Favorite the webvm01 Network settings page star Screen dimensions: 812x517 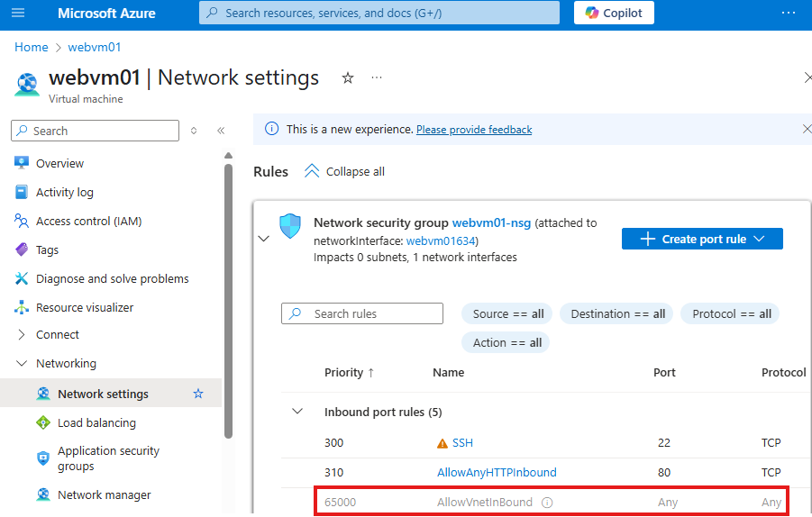click(348, 78)
